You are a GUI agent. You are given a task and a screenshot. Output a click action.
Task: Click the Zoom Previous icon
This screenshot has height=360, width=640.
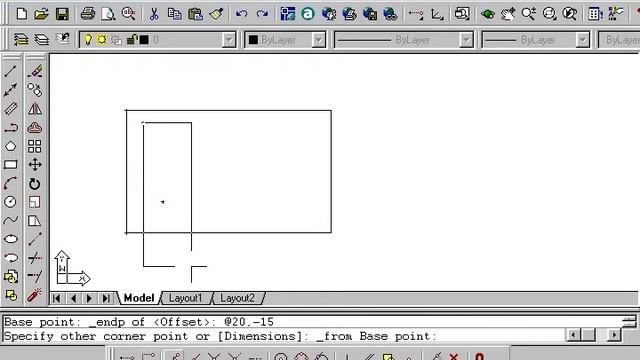point(570,14)
